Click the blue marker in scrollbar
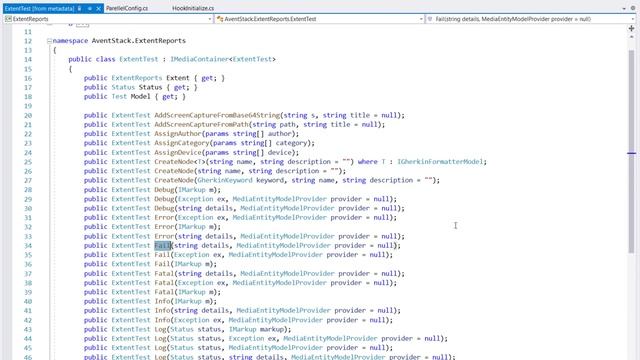The image size is (640, 360). coord(631,153)
